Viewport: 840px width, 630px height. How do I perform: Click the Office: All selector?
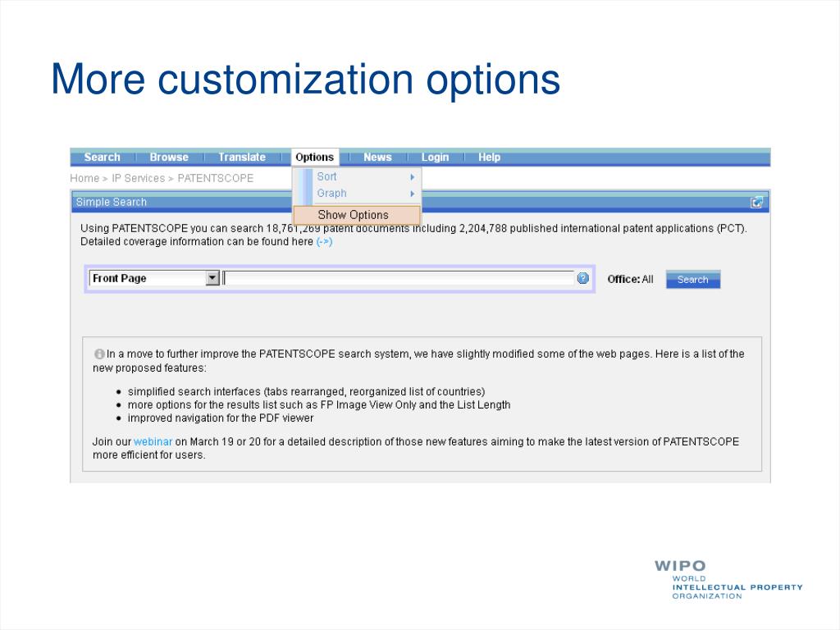pyautogui.click(x=630, y=279)
